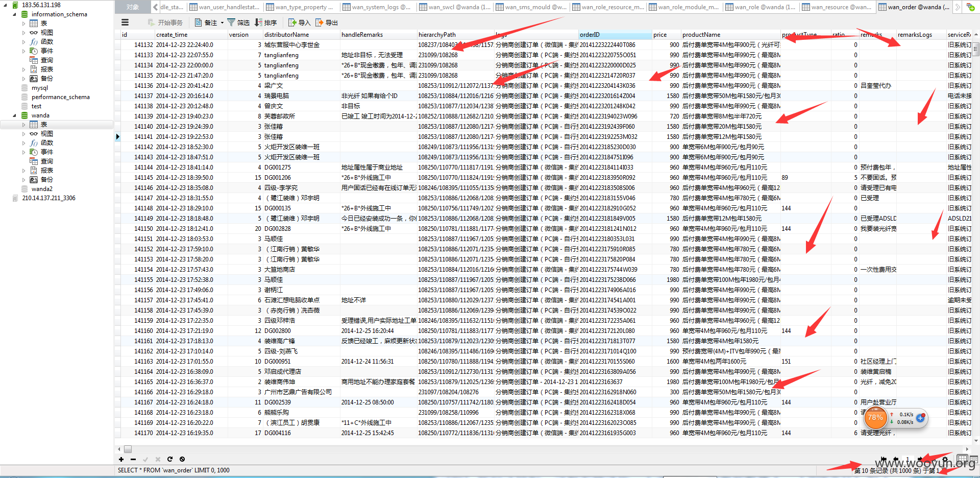Click order ID 20141223222440T086 cell

(x=615, y=45)
